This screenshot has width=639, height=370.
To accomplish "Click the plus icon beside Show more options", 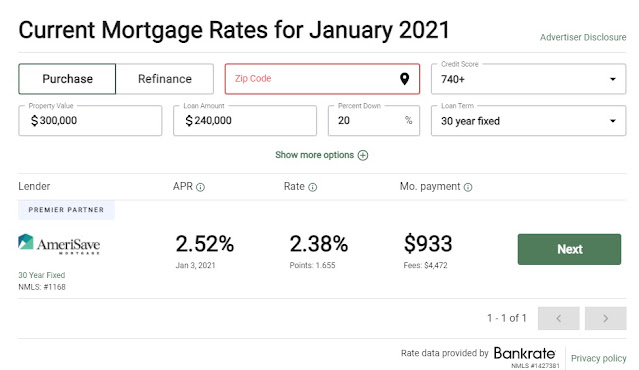I will [x=363, y=155].
